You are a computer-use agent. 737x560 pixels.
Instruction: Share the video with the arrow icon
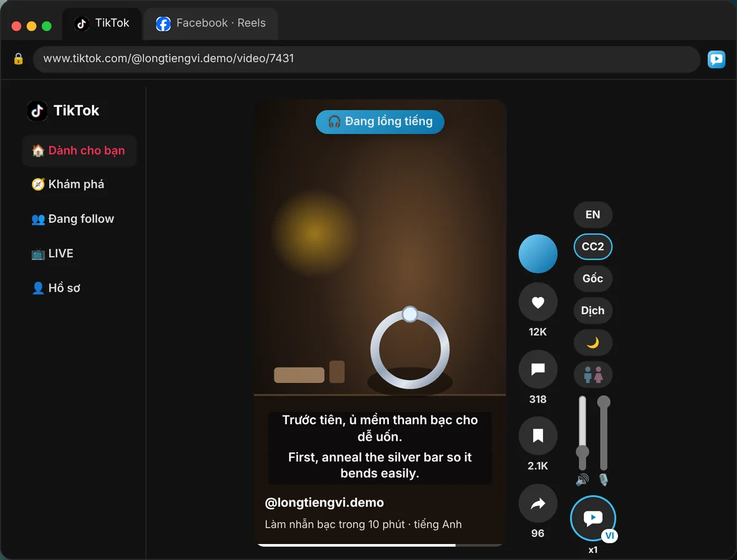[538, 504]
